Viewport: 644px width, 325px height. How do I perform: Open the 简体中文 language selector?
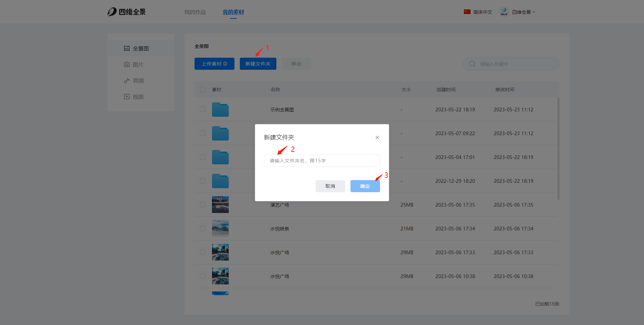pyautogui.click(x=478, y=12)
